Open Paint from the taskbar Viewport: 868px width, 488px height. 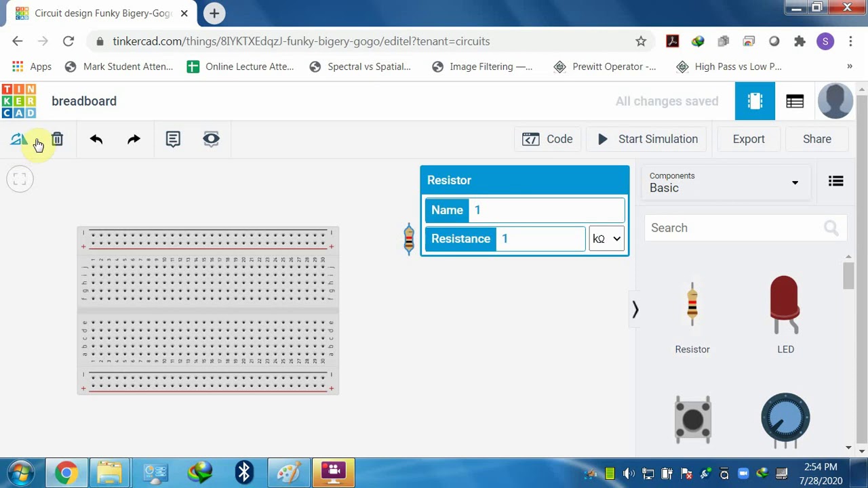[x=288, y=472]
